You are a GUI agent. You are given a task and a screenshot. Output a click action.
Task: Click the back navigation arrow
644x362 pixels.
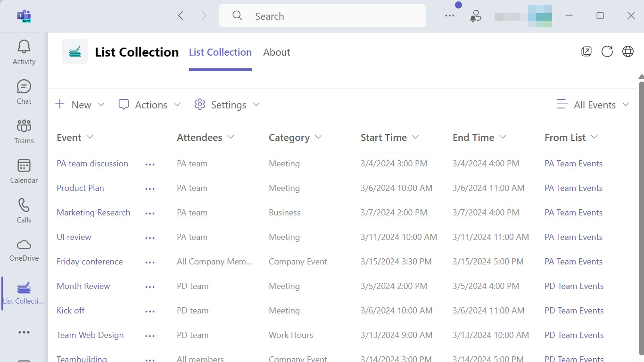coord(181,16)
